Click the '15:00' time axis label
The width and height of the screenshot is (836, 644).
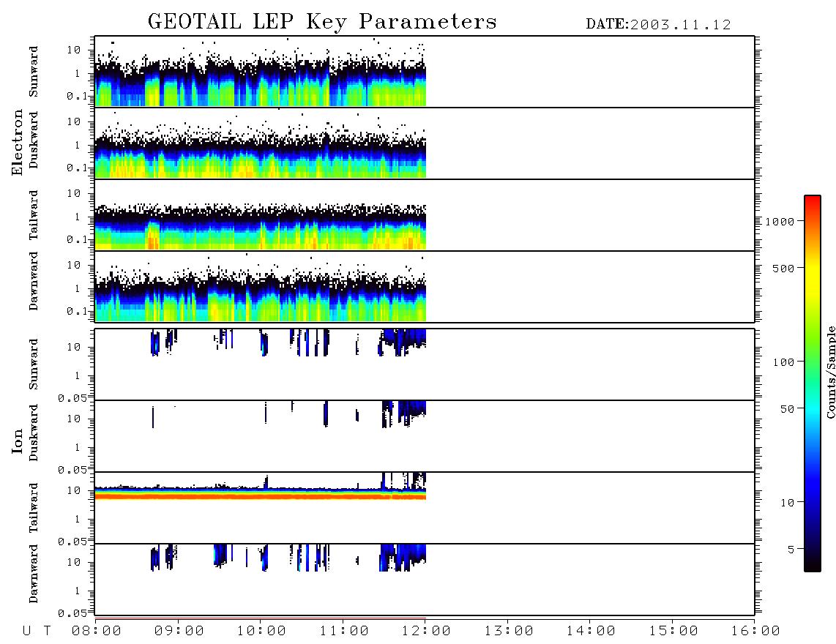673,632
